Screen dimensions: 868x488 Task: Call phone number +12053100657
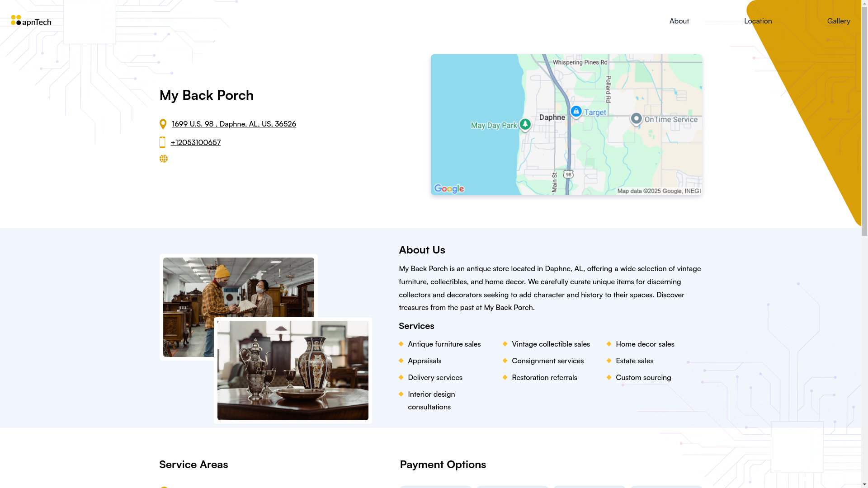tap(196, 142)
